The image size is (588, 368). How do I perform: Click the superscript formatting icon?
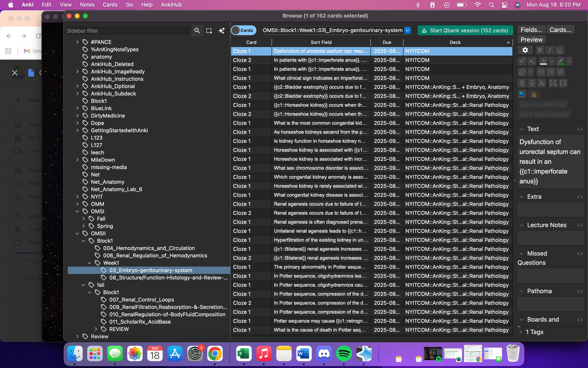tap(522, 61)
